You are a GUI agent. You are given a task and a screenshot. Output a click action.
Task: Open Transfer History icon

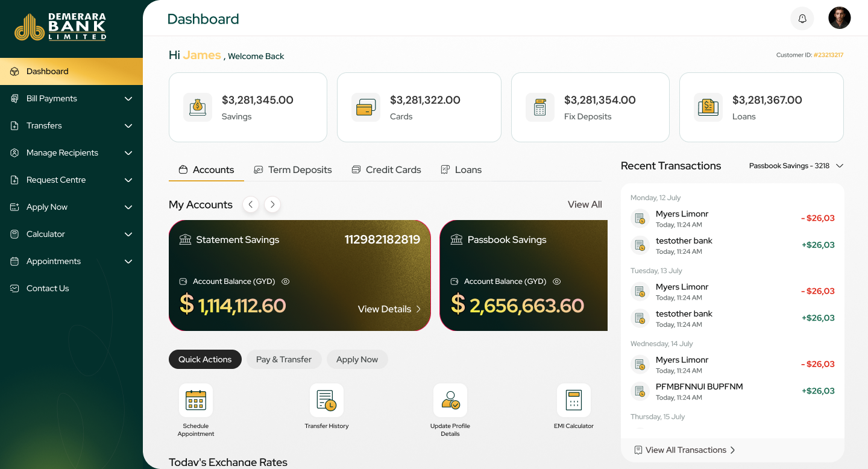pos(327,400)
